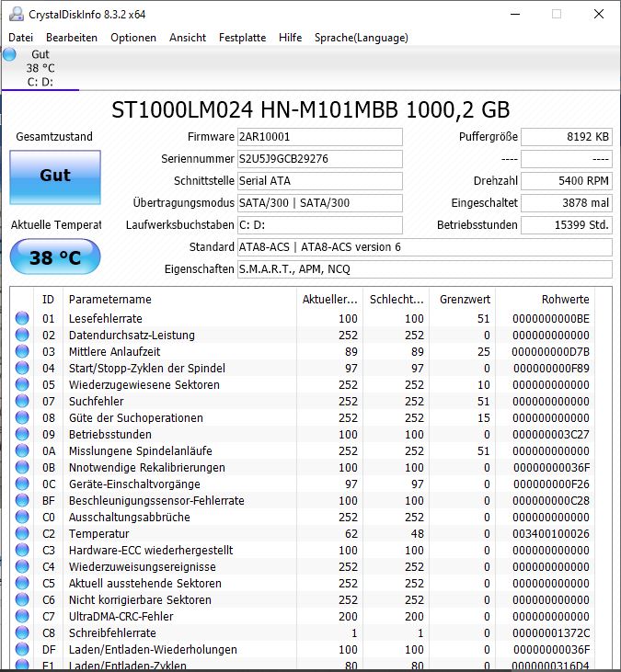Click the Übertragungsmodus field SATA/300
This screenshot has width=621, height=672.
(319, 203)
